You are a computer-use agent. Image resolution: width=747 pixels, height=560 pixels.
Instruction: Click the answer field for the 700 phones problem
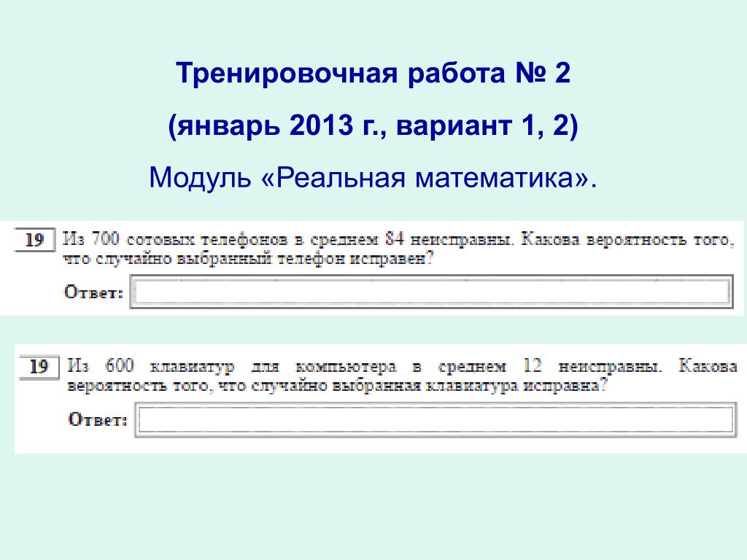[432, 292]
